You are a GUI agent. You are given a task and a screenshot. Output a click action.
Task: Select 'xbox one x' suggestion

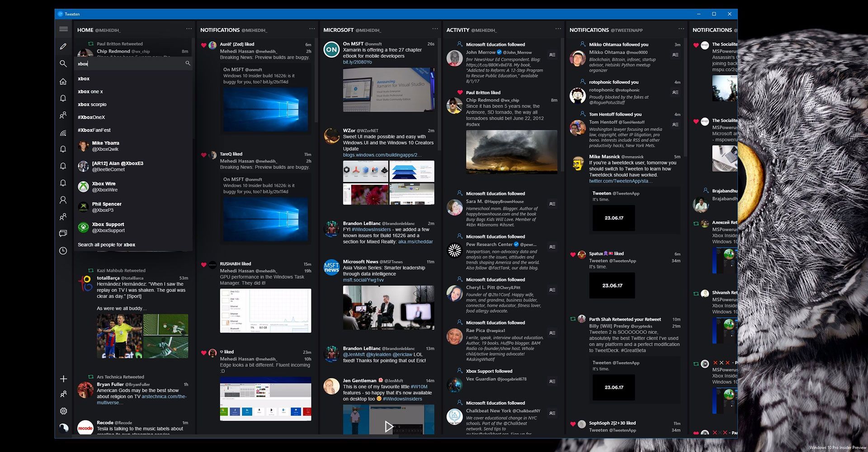133,91
